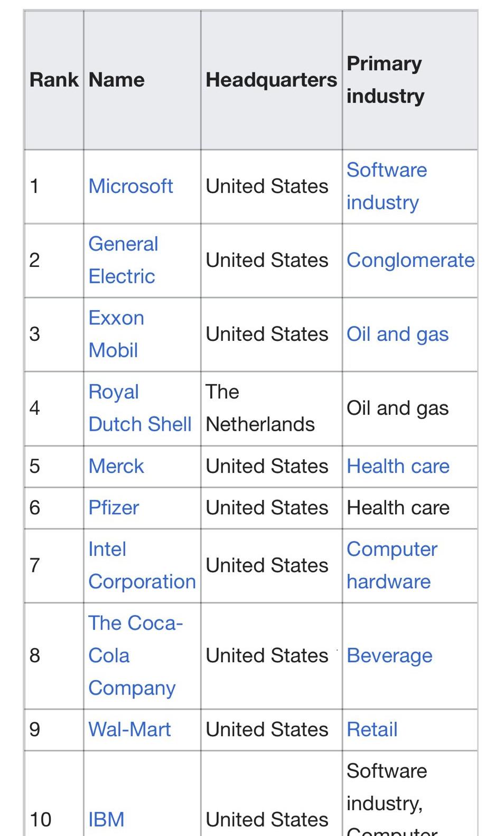Screen dimensions: 504x836
Task: Open the Wal-Mart link
Action: click(x=129, y=729)
